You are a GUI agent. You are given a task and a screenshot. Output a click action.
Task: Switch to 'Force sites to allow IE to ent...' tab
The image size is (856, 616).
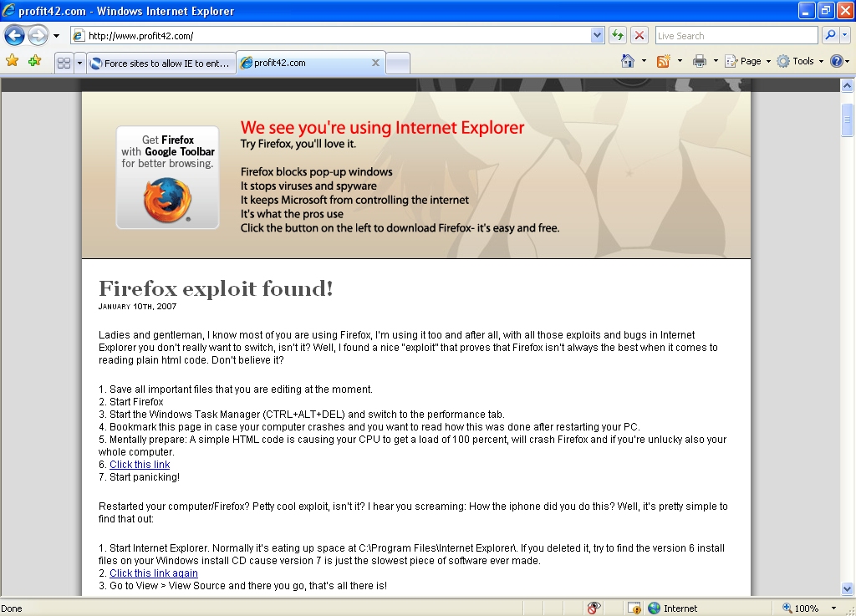(161, 64)
